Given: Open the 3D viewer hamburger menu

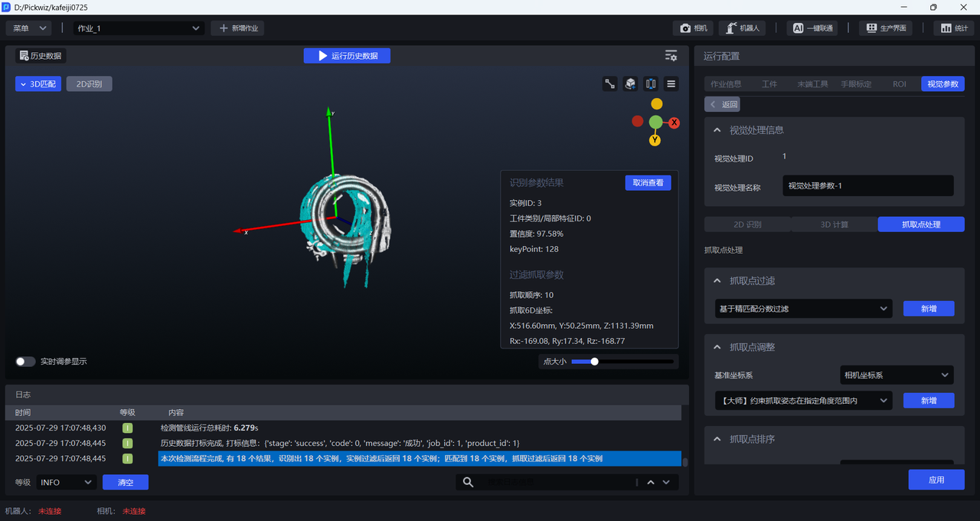Looking at the screenshot, I should coord(671,84).
